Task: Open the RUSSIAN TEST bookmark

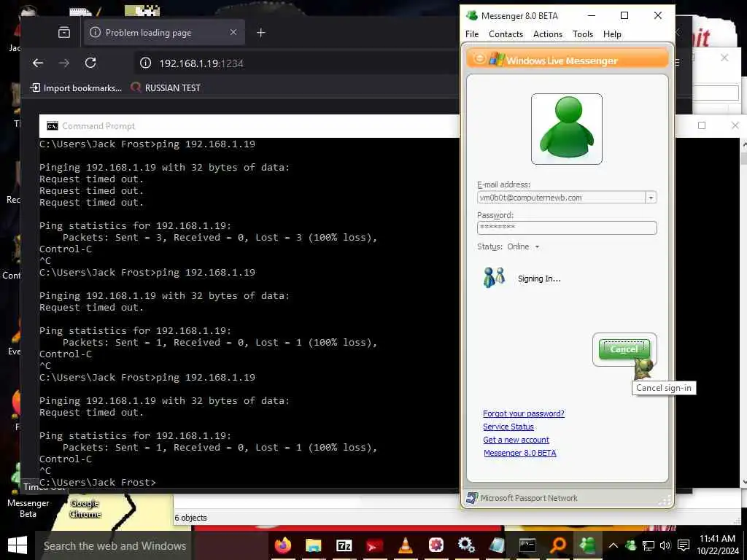Action: pyautogui.click(x=166, y=87)
